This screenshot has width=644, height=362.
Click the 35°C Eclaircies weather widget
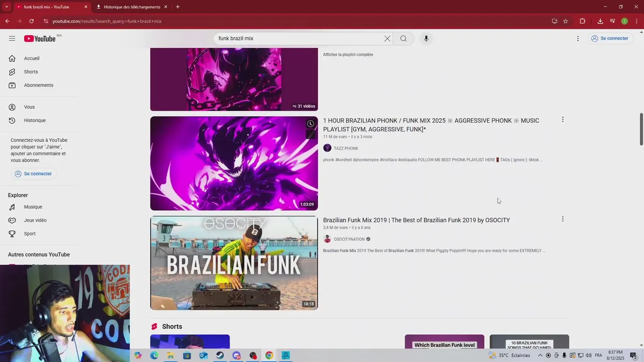pyautogui.click(x=509, y=355)
